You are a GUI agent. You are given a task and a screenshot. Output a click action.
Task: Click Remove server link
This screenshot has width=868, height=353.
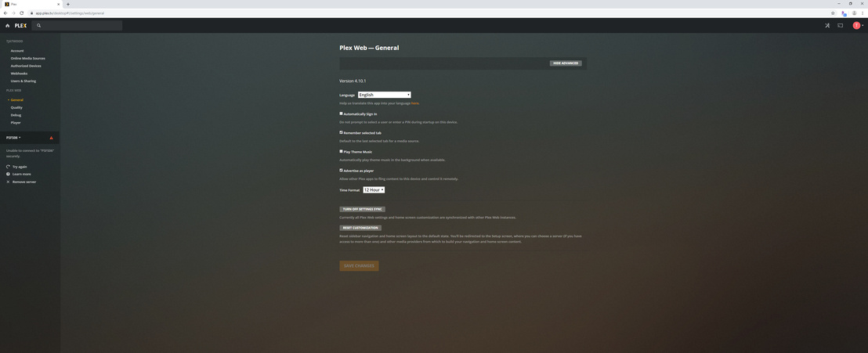point(24,182)
